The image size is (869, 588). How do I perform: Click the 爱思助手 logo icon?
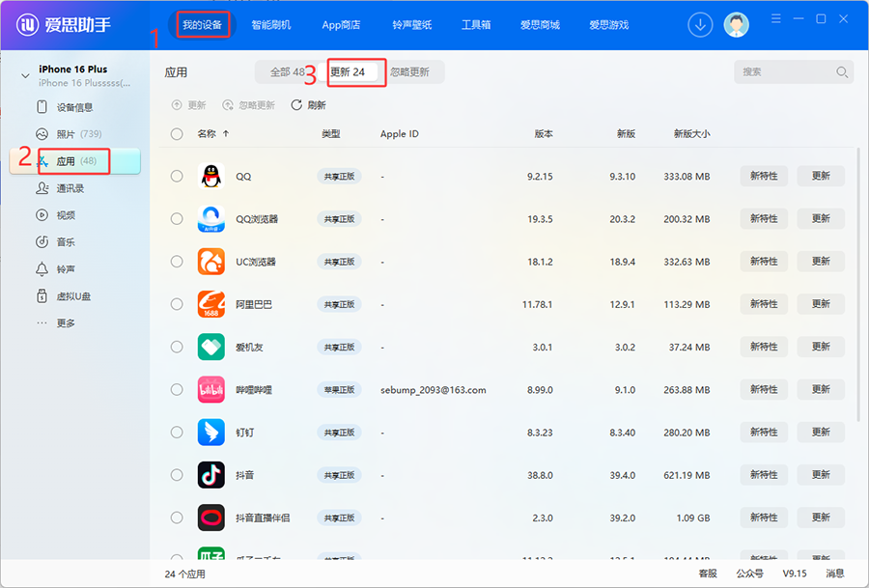tap(27, 24)
